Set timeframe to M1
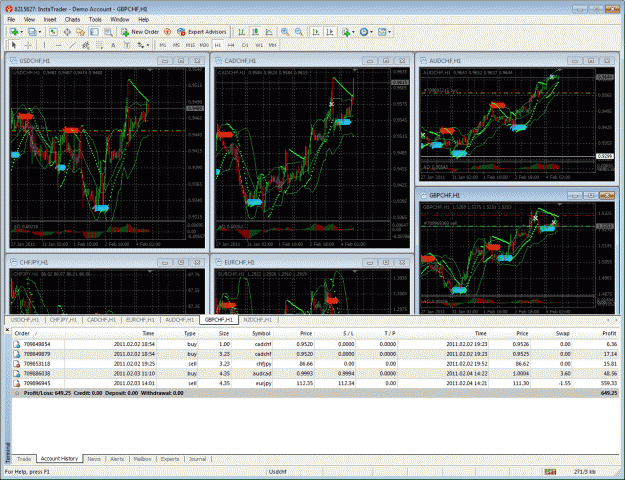This screenshot has height=480, width=625. click(x=163, y=45)
